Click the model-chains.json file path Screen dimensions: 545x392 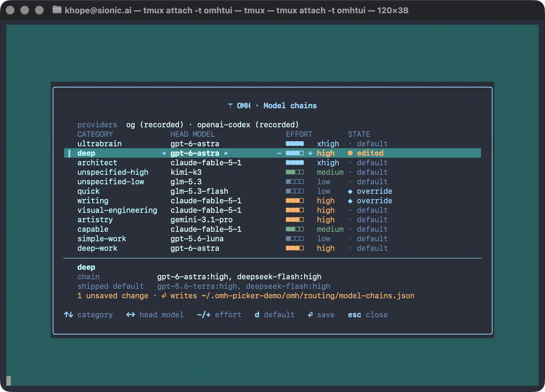pyautogui.click(x=308, y=296)
